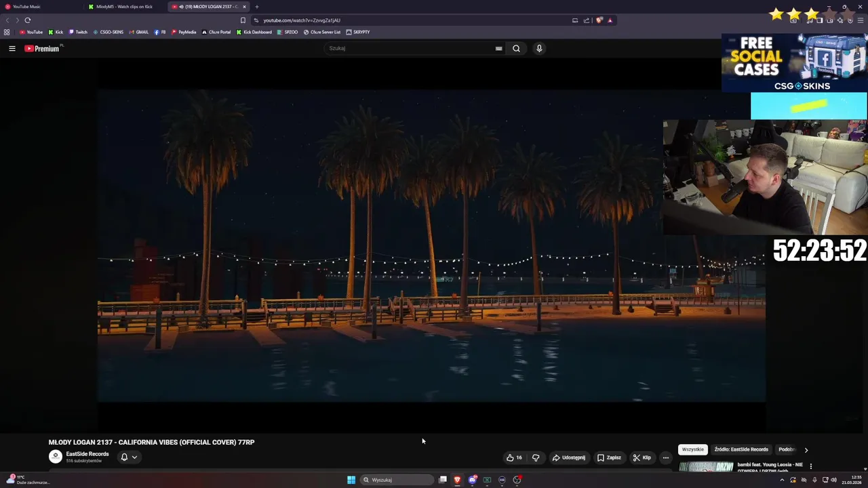The image size is (868, 488).
Task: Select the Wszystkie filter chip
Action: click(x=692, y=449)
